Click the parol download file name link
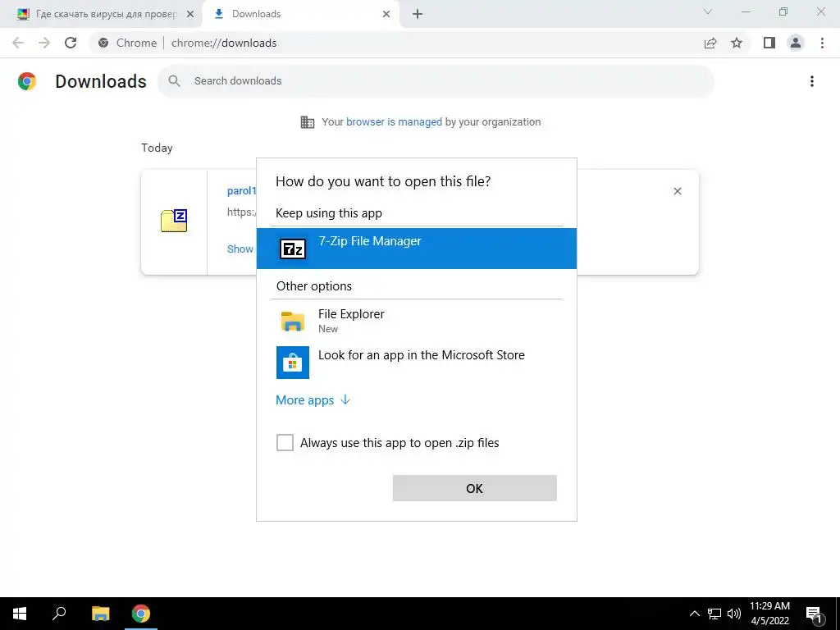 tap(242, 190)
